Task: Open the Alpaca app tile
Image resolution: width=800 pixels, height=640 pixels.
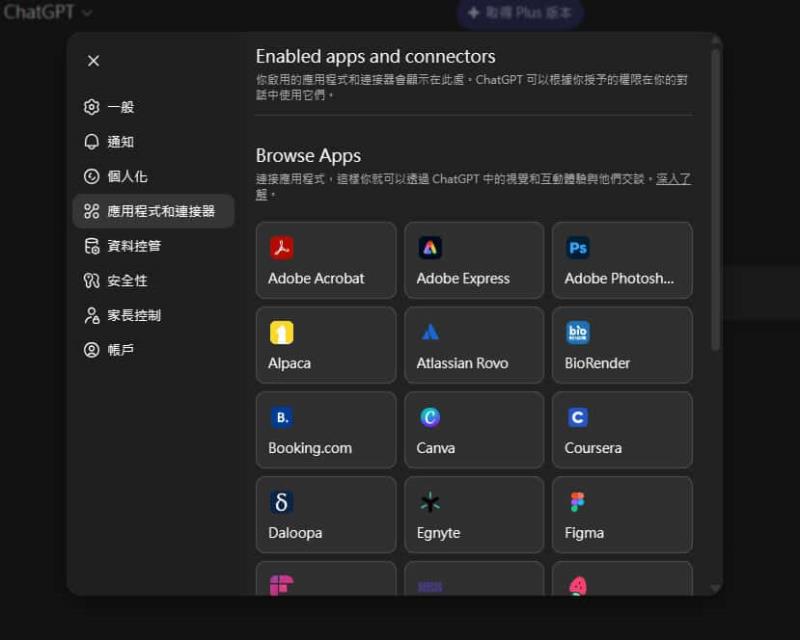Action: (325, 345)
